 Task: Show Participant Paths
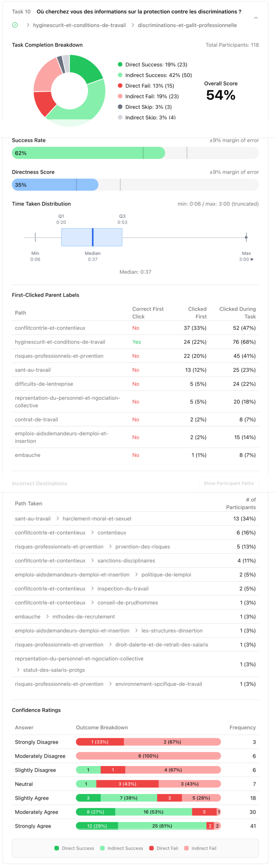pos(229,483)
